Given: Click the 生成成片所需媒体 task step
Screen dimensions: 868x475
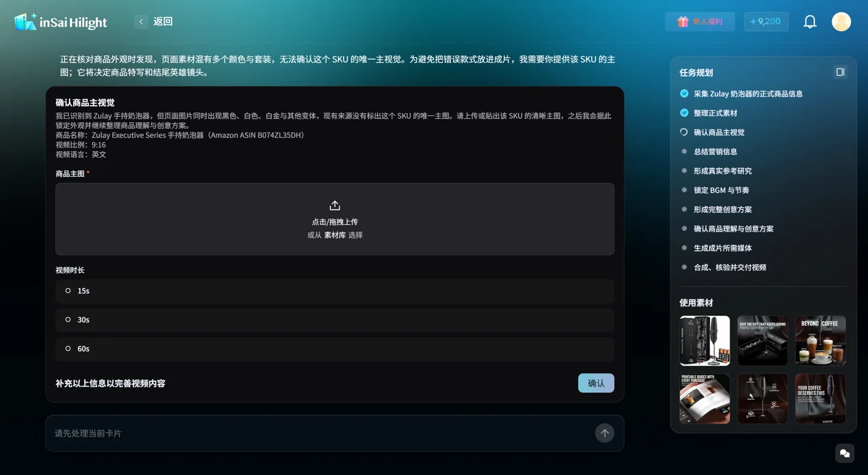Looking at the screenshot, I should [x=723, y=248].
